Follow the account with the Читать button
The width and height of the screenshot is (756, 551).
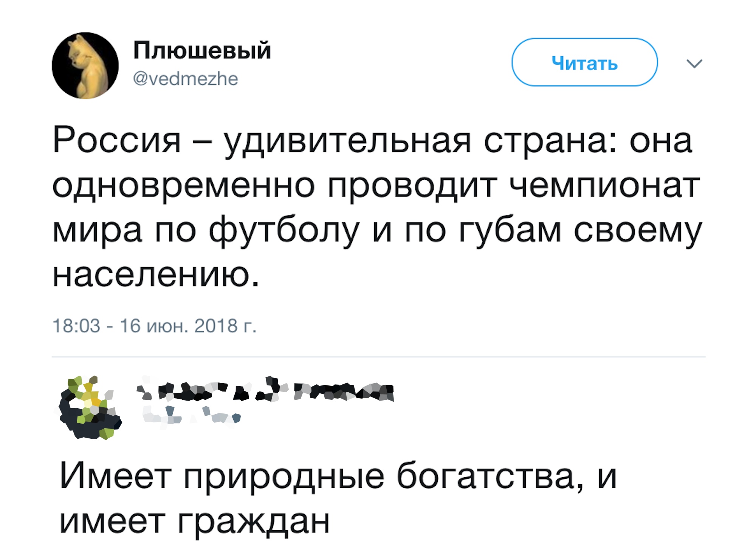pos(584,62)
